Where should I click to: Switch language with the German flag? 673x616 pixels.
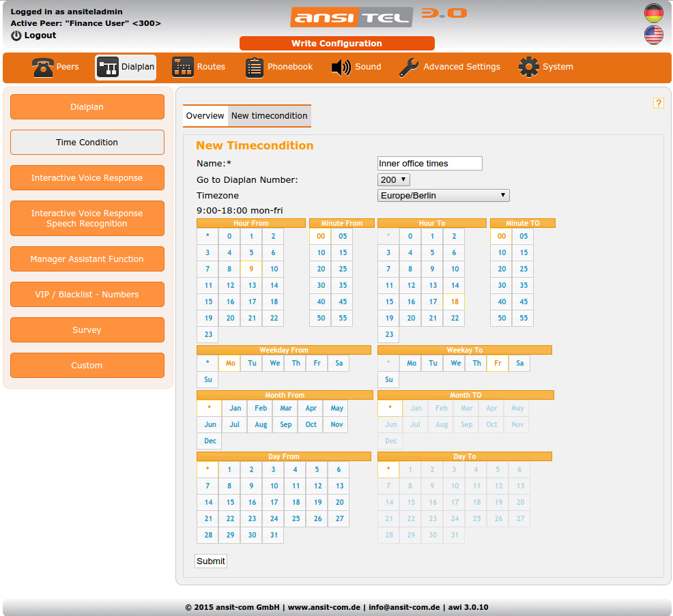point(653,13)
